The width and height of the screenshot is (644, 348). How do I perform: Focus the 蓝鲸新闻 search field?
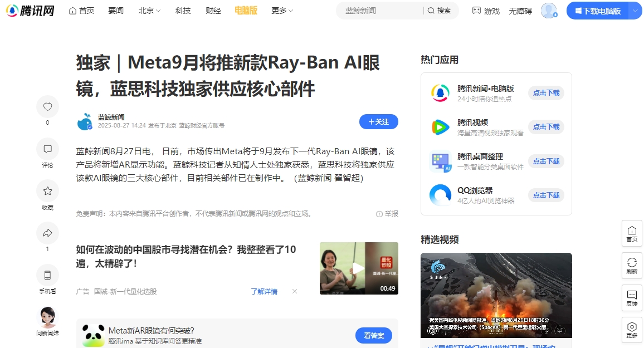[380, 11]
